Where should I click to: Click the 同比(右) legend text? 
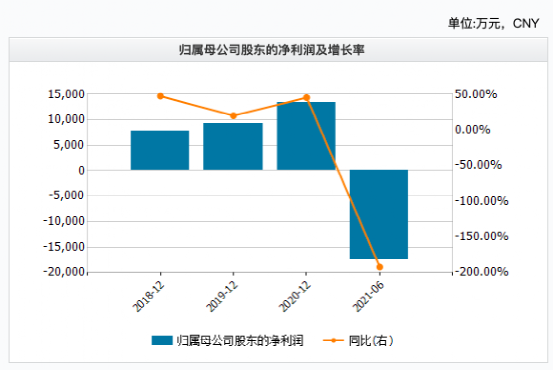click(x=371, y=341)
